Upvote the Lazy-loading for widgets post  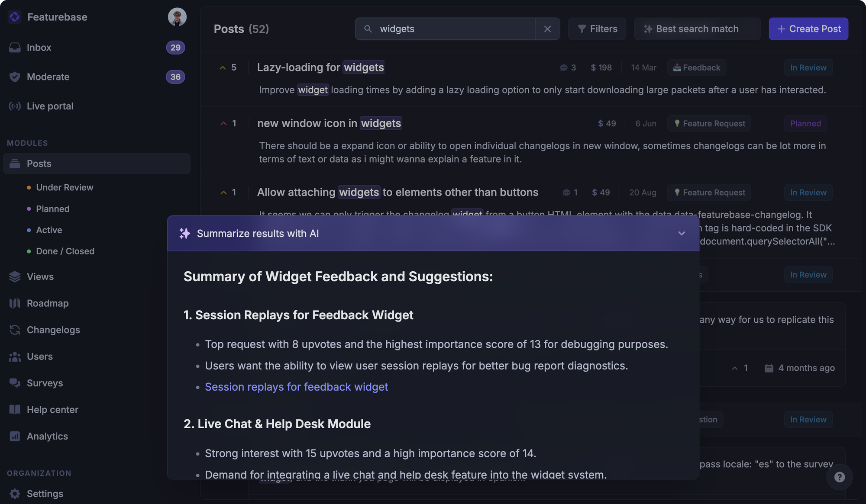223,67
